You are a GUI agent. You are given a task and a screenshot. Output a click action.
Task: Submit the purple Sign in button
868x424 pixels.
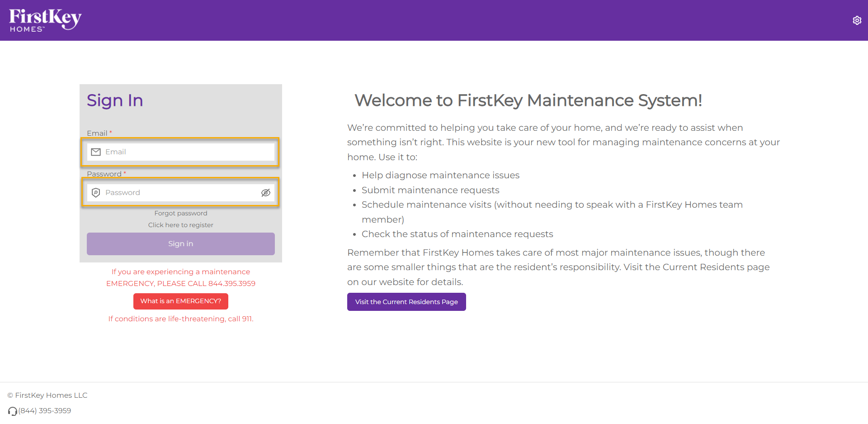(181, 244)
